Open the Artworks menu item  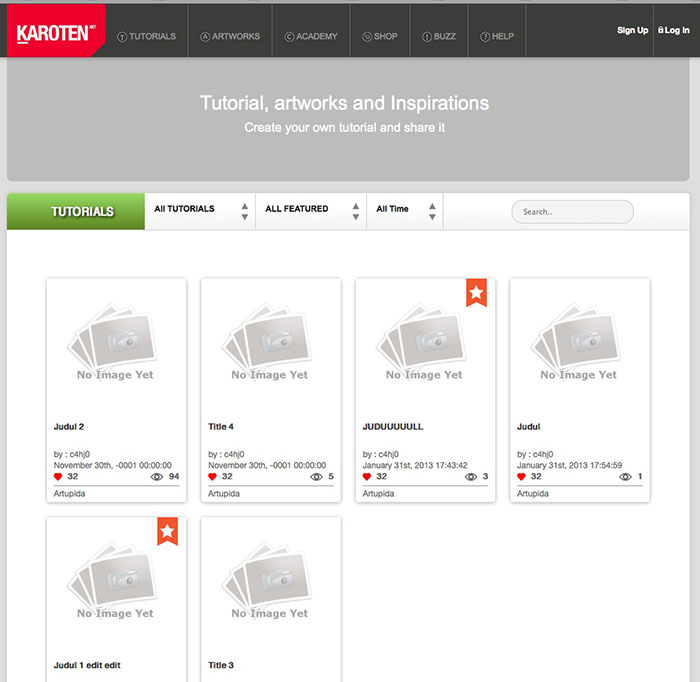tap(229, 37)
